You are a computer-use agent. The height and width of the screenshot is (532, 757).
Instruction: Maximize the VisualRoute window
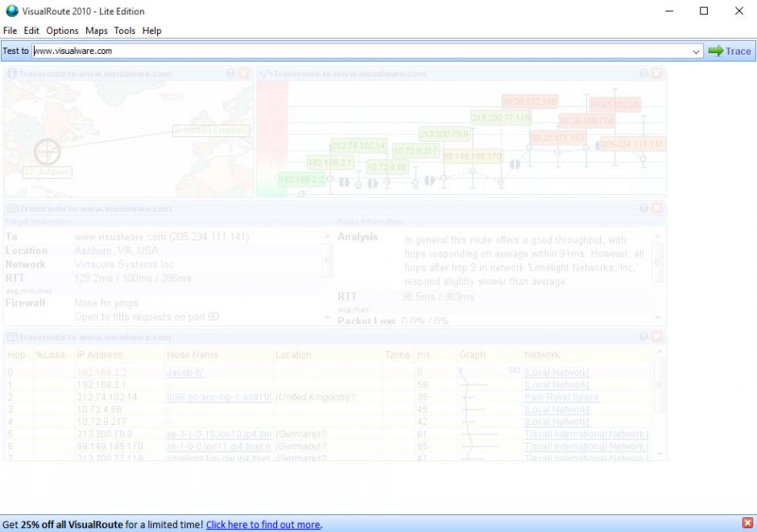[x=704, y=10]
